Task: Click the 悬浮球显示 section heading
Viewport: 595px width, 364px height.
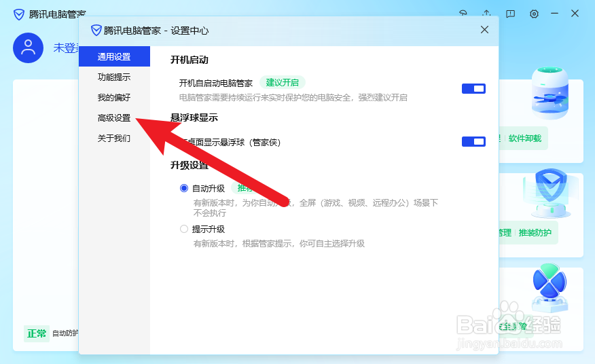Action: [x=194, y=117]
